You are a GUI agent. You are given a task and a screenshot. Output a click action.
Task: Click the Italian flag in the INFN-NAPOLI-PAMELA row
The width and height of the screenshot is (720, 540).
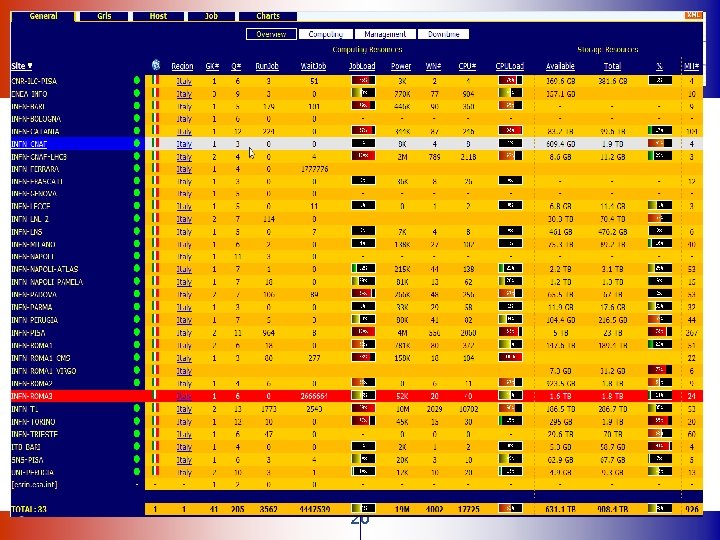click(155, 281)
